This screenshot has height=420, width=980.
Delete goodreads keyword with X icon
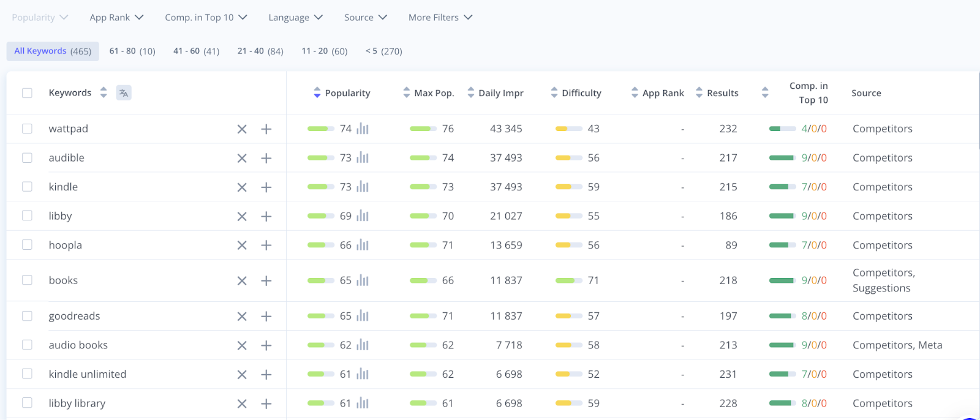242,317
